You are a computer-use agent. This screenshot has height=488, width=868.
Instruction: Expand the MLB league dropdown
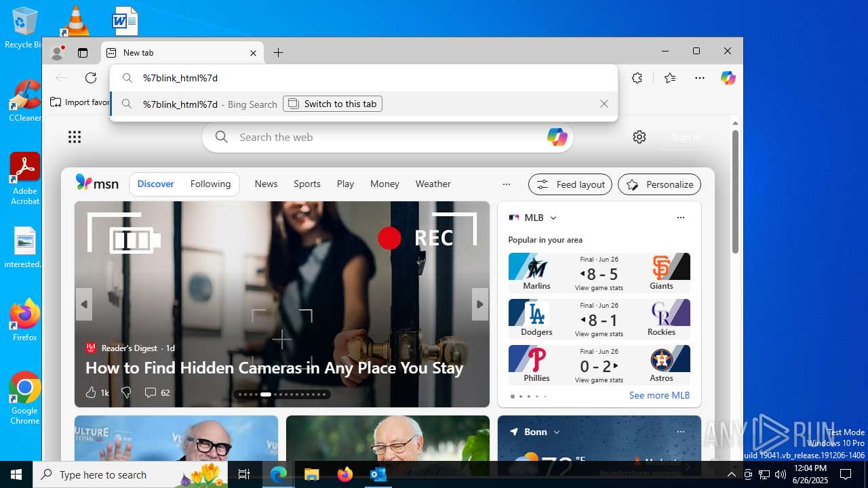[x=553, y=218]
